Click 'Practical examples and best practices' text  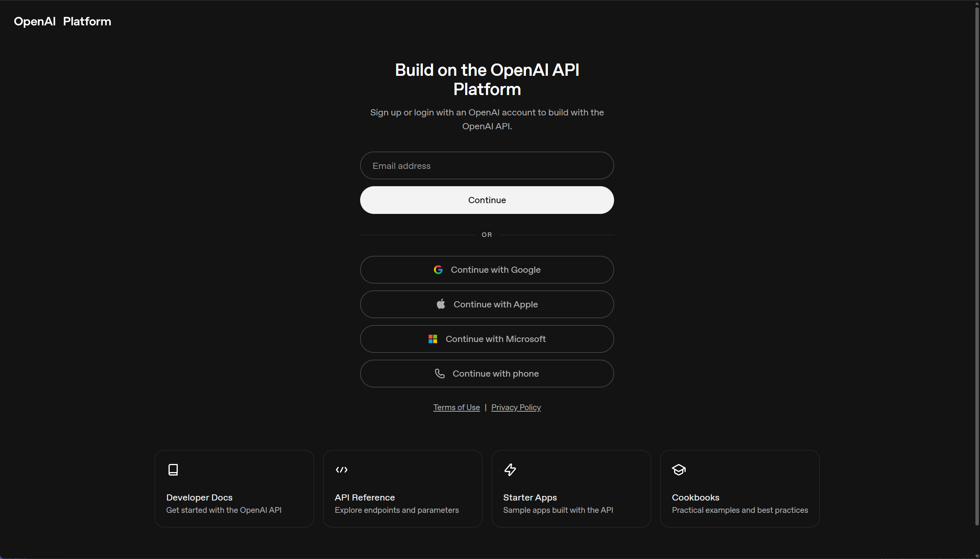click(740, 510)
